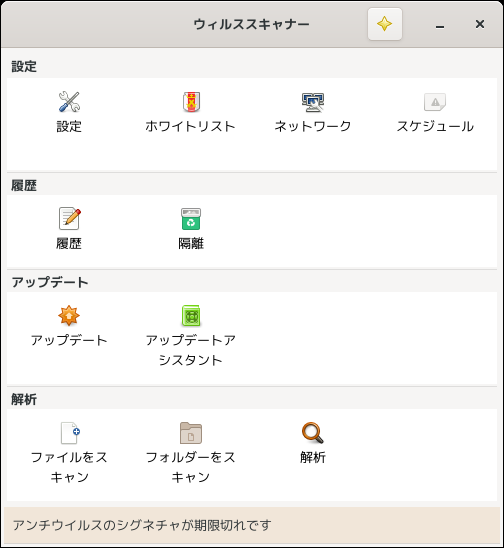Viewport: 504px width, 548px height.
Task: Click the アップデートアシスタント text label
Action: point(191,350)
